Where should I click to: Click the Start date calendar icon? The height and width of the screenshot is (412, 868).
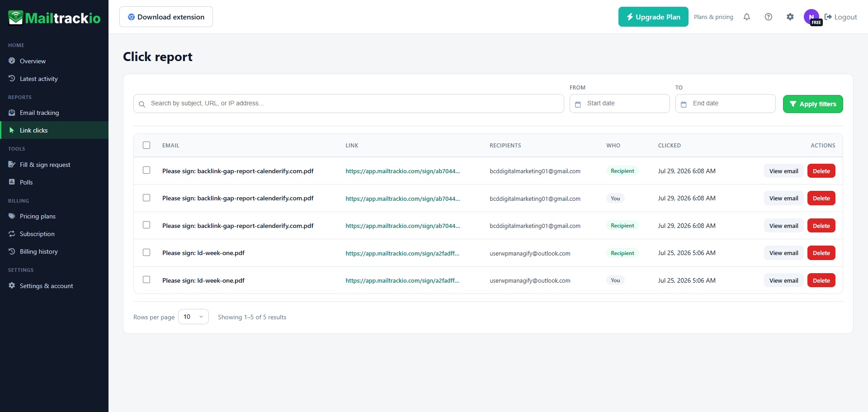pyautogui.click(x=578, y=104)
